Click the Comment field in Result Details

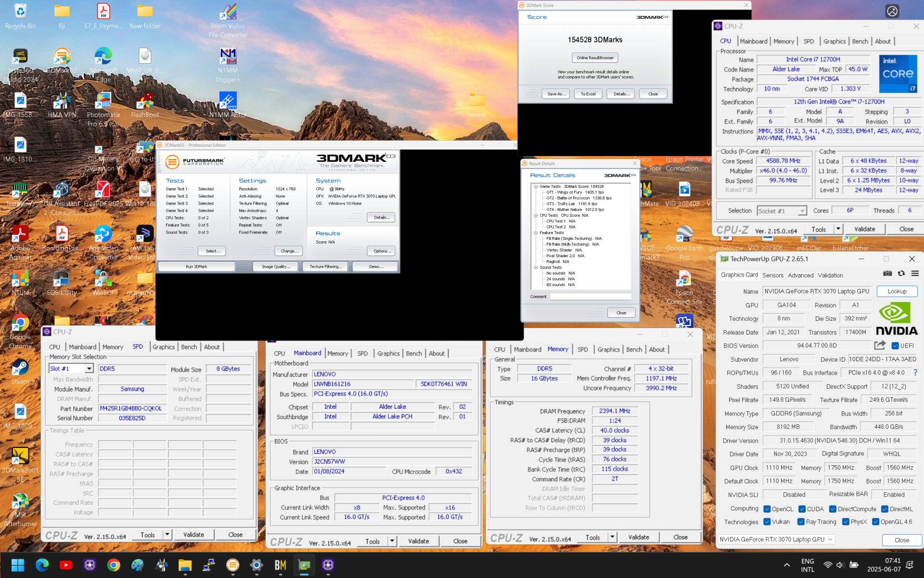[590, 296]
